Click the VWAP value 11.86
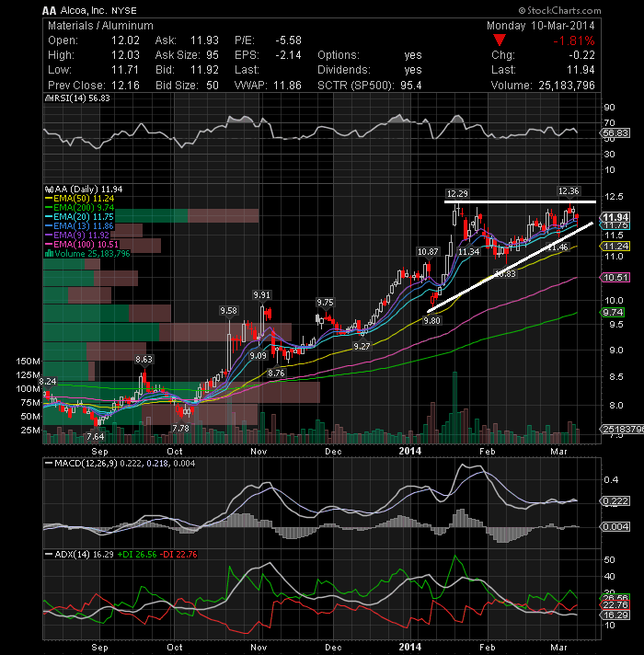This screenshot has width=644, height=655. (x=287, y=86)
